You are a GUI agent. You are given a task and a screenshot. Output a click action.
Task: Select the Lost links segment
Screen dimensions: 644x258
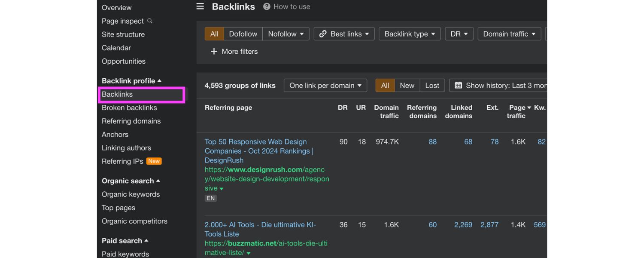tap(432, 85)
